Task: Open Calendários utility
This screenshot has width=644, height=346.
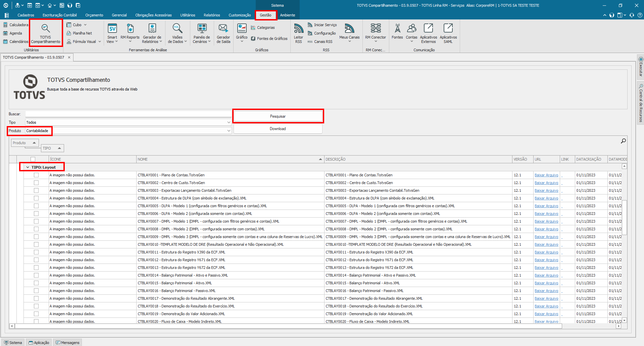Action: point(15,42)
